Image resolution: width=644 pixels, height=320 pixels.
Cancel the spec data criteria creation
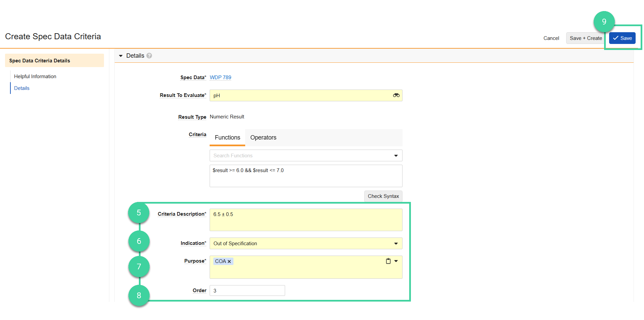551,38
